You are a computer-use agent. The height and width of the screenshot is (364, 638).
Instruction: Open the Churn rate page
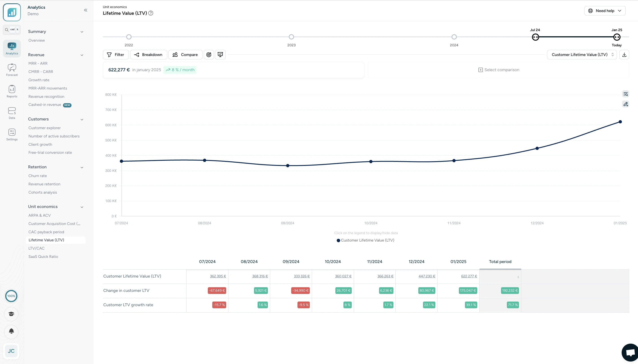[37, 176]
